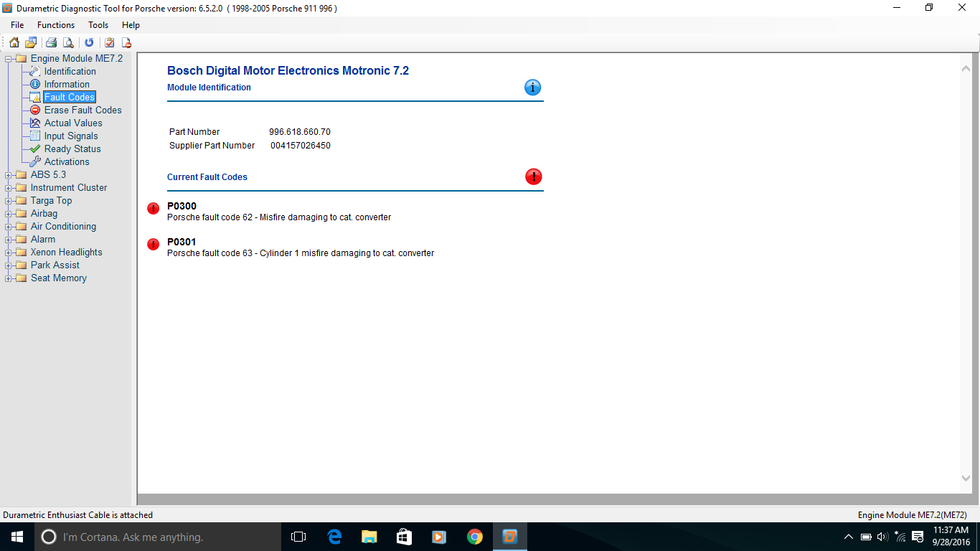Expand the Park Assist tree node

point(9,265)
